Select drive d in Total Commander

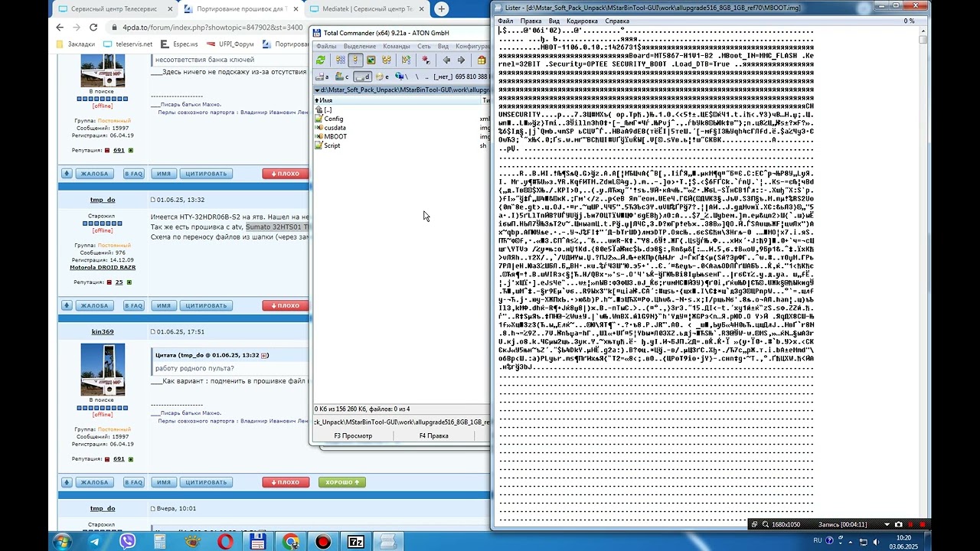click(x=363, y=77)
